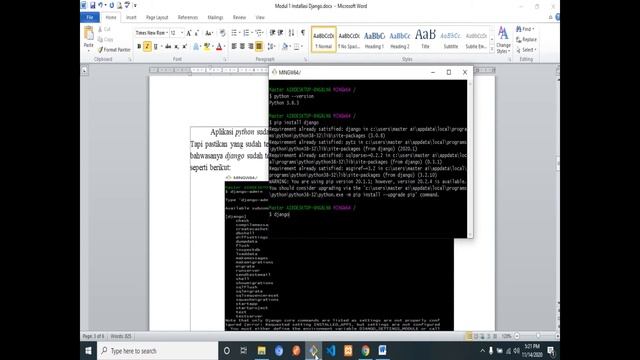Screen dimensions: 640x360
Task: Apply the Title style
Action: tap(425, 40)
